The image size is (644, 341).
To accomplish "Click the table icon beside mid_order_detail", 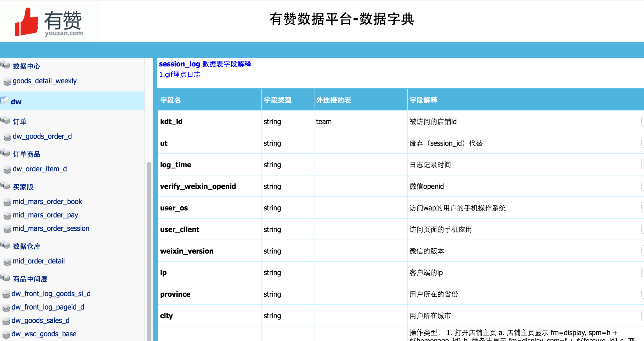I will pyautogui.click(x=7, y=262).
